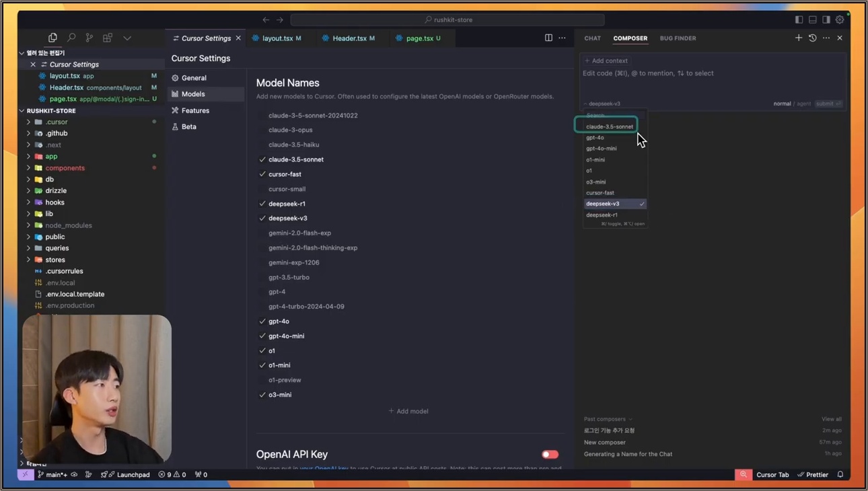
Task: Uncheck the gpt-4o-mini model in settings
Action: click(262, 336)
